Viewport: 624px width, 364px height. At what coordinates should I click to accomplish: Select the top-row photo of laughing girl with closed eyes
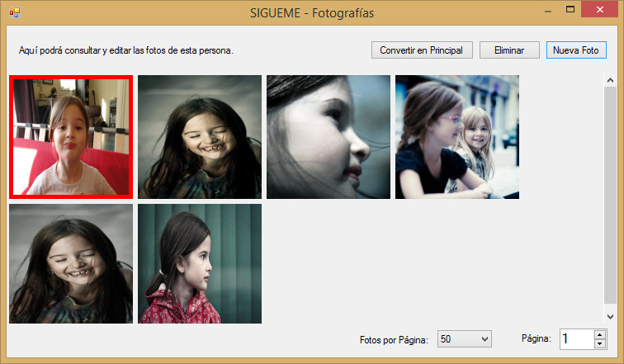click(200, 137)
